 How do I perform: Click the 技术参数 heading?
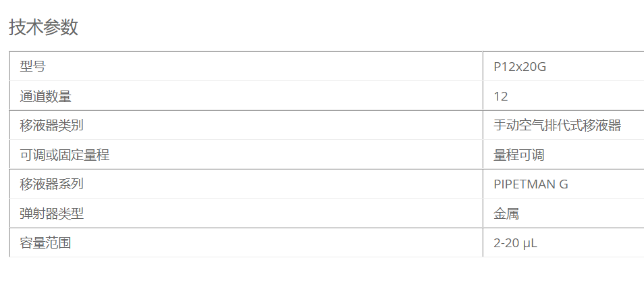tap(43, 28)
